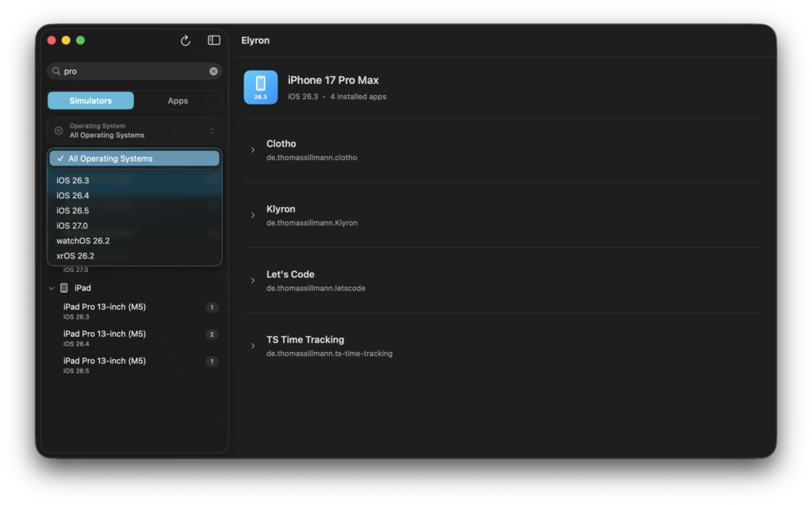Click app count badge for iPad iOS 26.3
812x505 pixels.
point(211,307)
